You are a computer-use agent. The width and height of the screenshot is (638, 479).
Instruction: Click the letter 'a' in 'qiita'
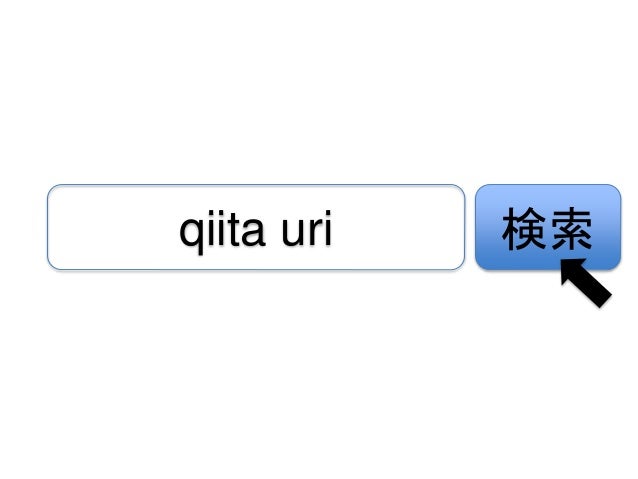253,232
